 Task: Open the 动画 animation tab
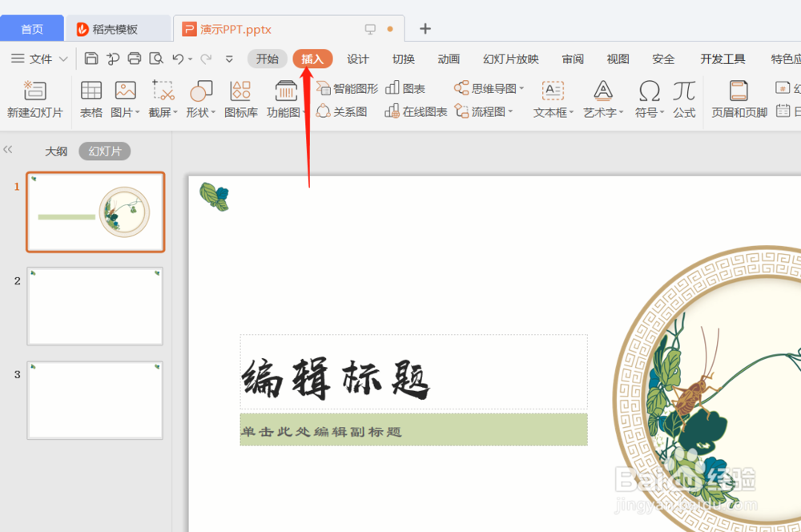tap(449, 58)
